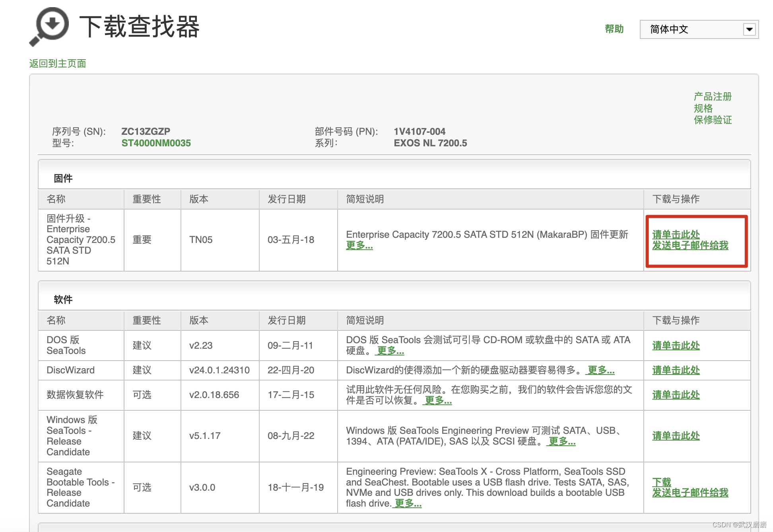773x532 pixels.
Task: Click 请单击此处 for DiscWizard download
Action: click(x=676, y=370)
